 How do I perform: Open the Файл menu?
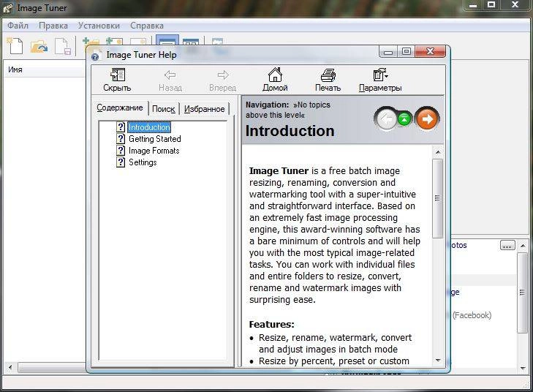click(x=18, y=26)
